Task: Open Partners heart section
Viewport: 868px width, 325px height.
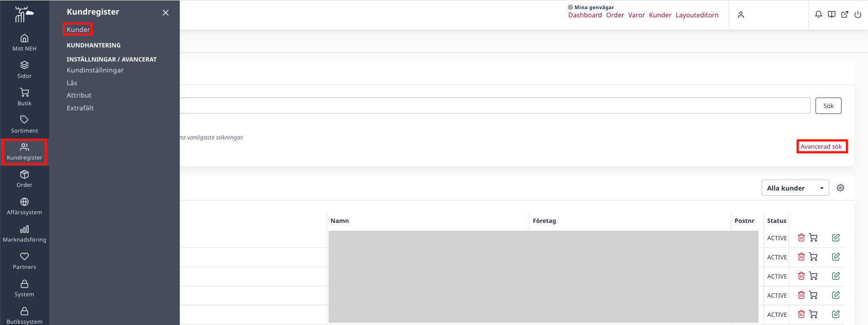Action: click(x=25, y=261)
